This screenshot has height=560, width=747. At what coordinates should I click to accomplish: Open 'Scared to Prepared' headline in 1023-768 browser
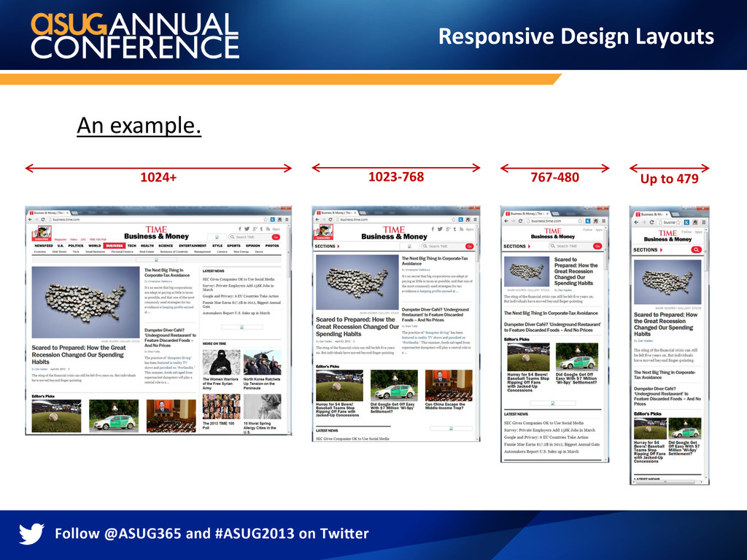(357, 327)
